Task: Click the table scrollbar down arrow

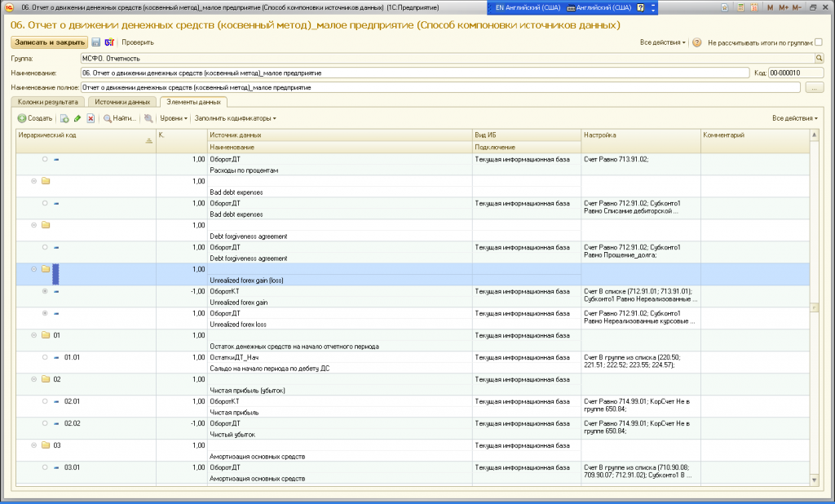Action: coord(815,480)
